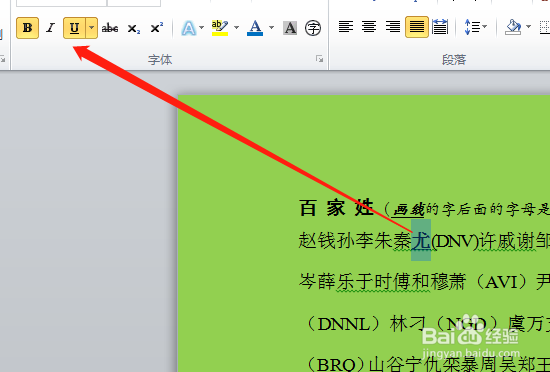Toggle Bold formatting button
This screenshot has height=372, width=550.
(x=27, y=28)
